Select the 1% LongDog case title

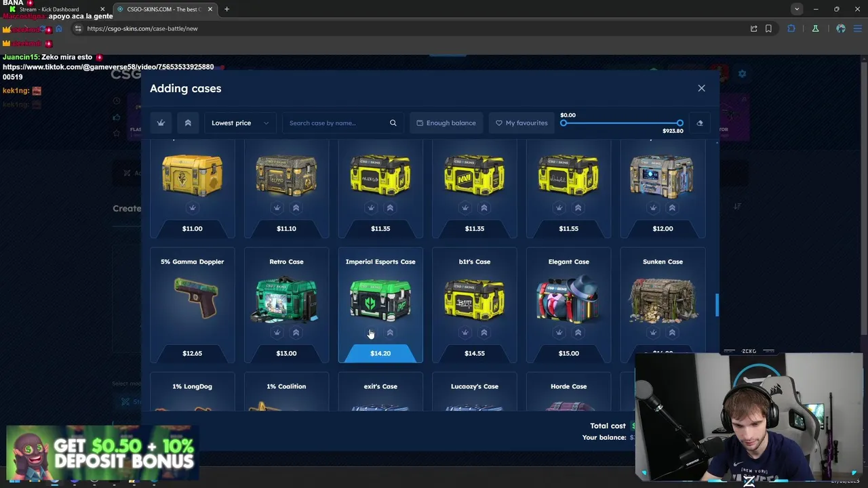(x=192, y=386)
